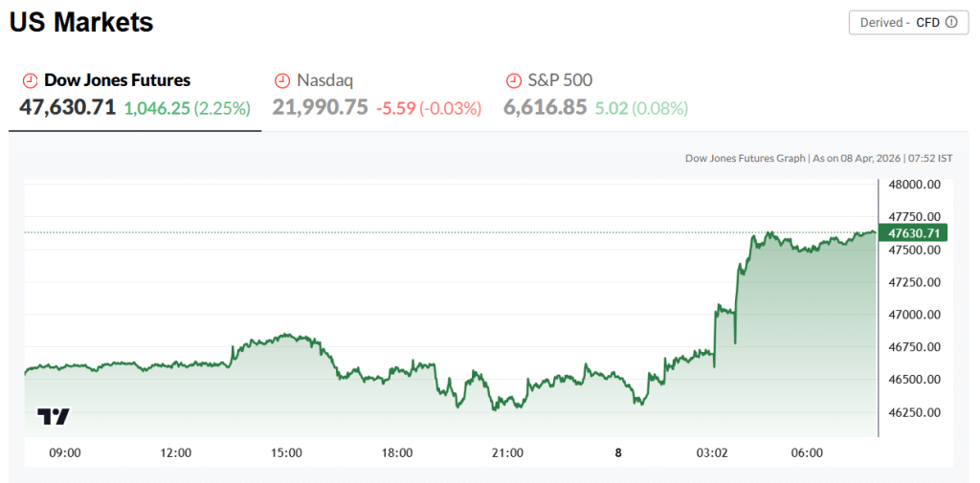Open the TradingView logo on the chart
The height and width of the screenshot is (483, 980).
(x=54, y=416)
